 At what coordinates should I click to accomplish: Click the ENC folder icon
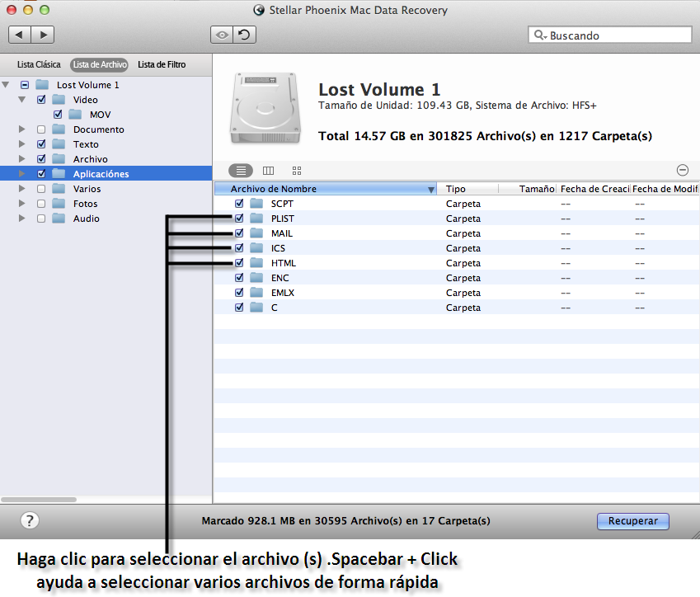(256, 278)
